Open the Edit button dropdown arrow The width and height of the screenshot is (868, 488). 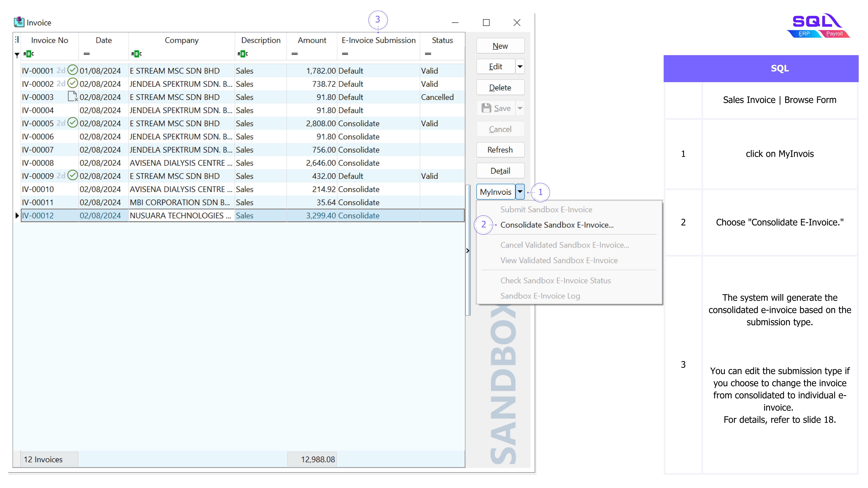click(520, 66)
